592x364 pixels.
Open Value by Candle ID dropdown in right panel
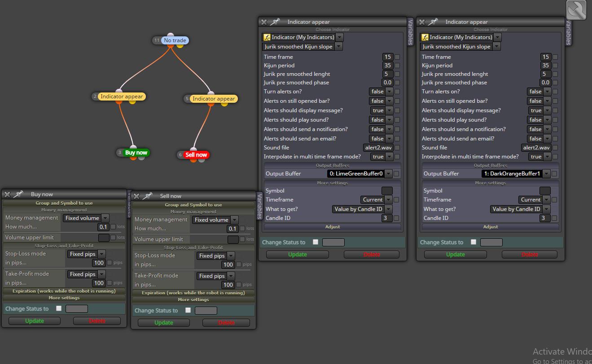pos(520,209)
